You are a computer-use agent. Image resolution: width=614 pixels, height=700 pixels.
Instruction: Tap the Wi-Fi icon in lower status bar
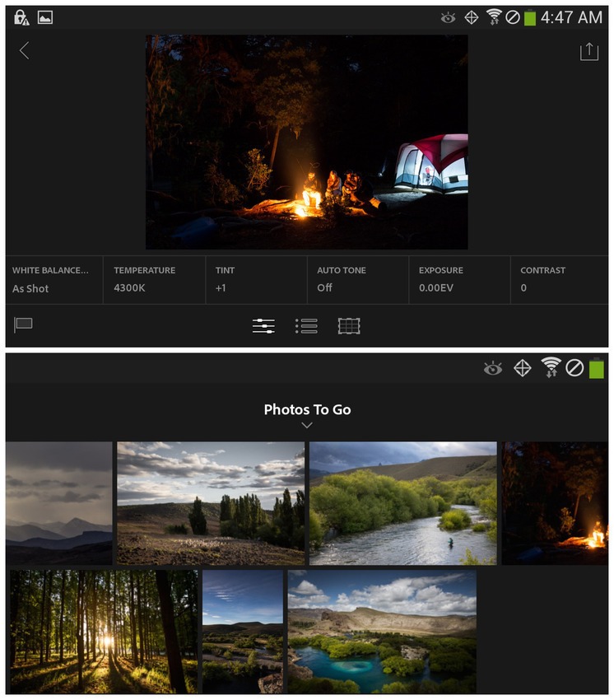[x=551, y=367]
